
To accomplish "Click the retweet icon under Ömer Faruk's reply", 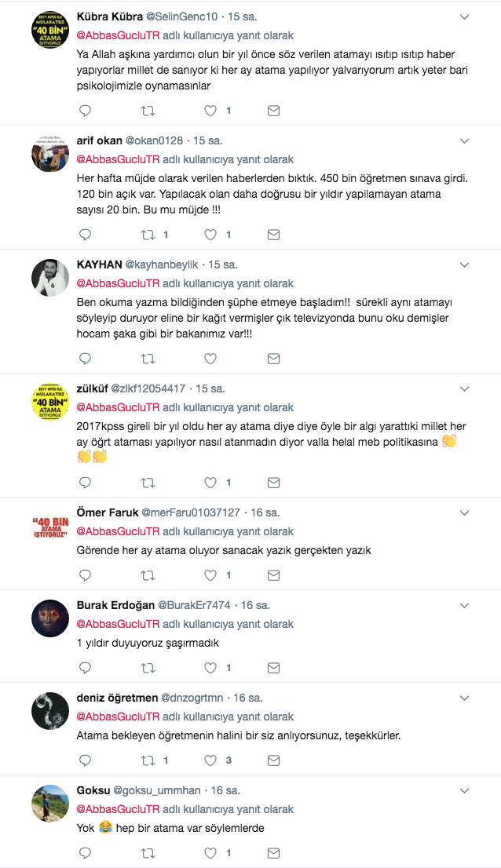I will (147, 574).
